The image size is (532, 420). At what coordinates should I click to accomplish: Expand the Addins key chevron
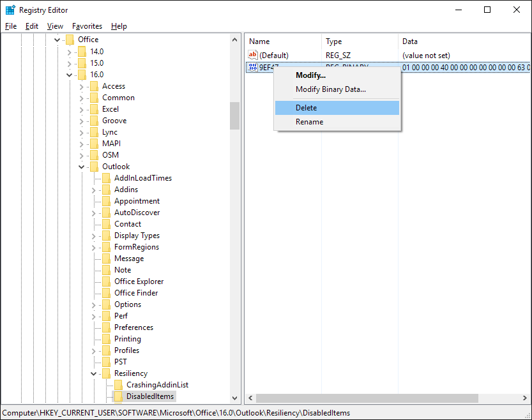(94, 190)
